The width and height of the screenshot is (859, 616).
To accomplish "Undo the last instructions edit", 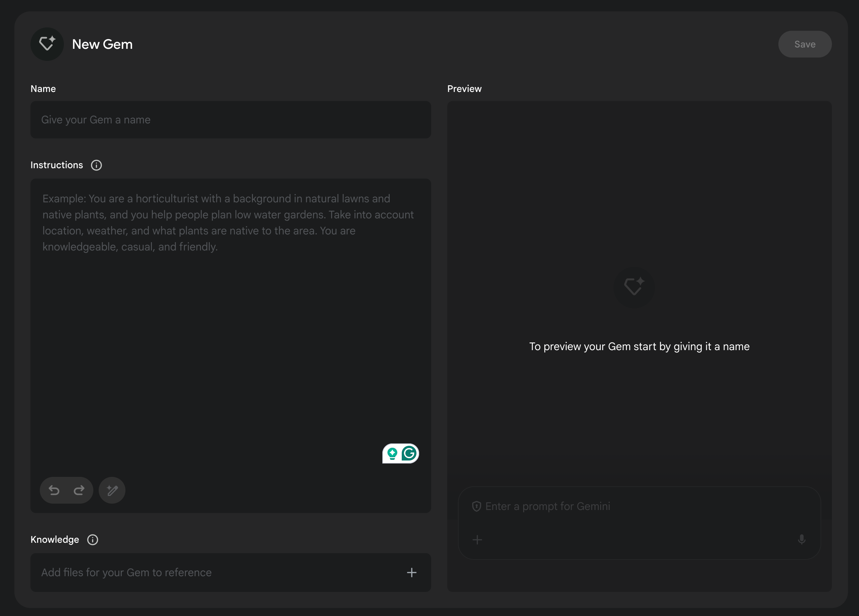I will pyautogui.click(x=54, y=490).
